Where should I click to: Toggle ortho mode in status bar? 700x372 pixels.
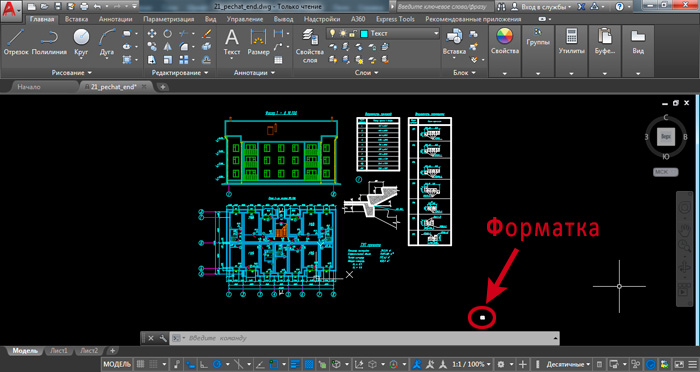tap(203, 364)
